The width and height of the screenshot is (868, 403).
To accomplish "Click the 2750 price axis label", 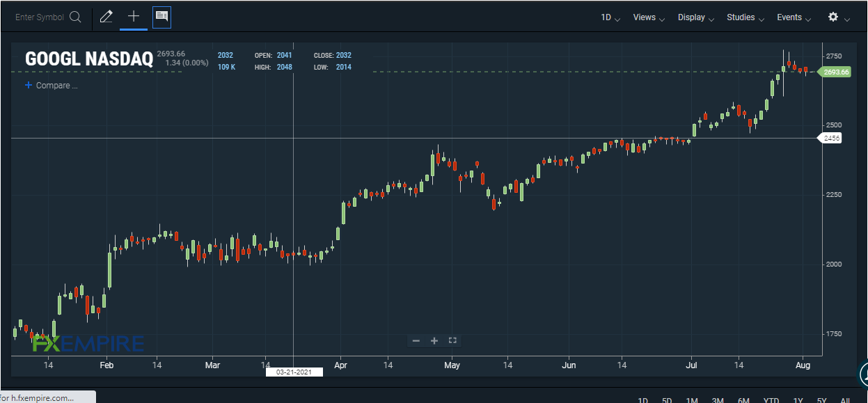I will 834,56.
